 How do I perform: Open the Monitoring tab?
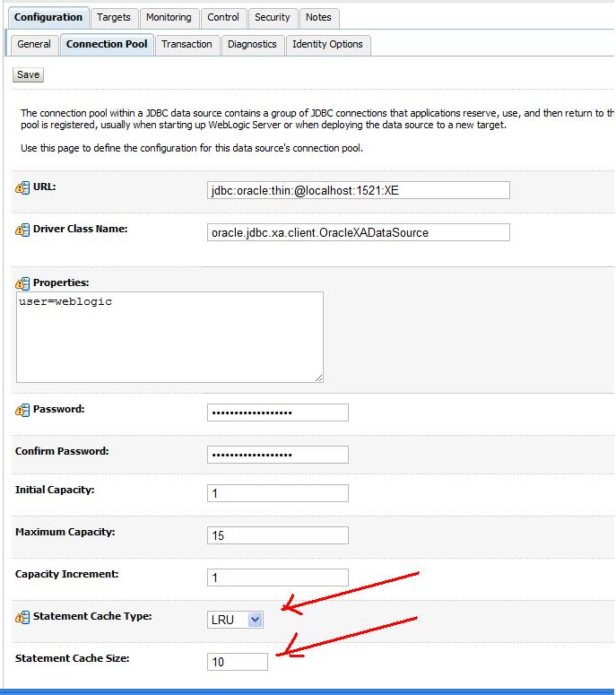click(169, 18)
